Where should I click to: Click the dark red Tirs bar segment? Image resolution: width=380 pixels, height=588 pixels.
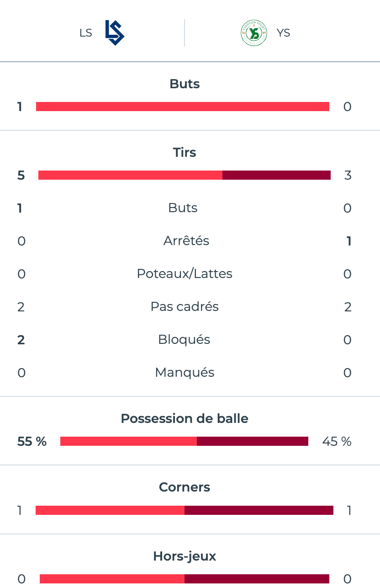[x=276, y=175]
